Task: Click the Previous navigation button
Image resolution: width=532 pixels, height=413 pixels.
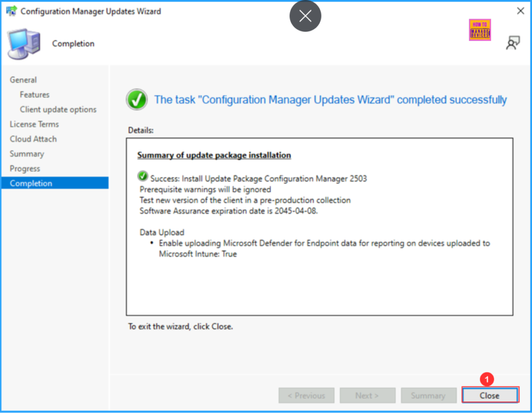Action: click(306, 395)
